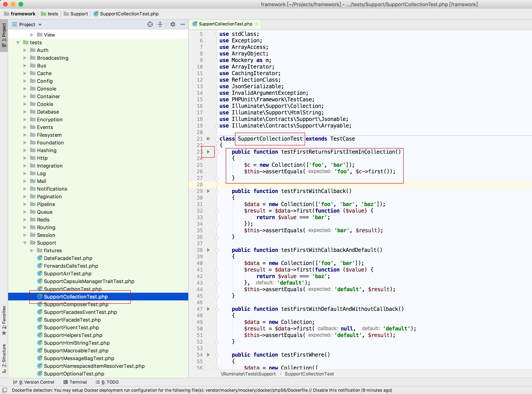Click the locate/scroll-from-source target icon
Screen dimensions: 532x394
[x=150, y=24]
